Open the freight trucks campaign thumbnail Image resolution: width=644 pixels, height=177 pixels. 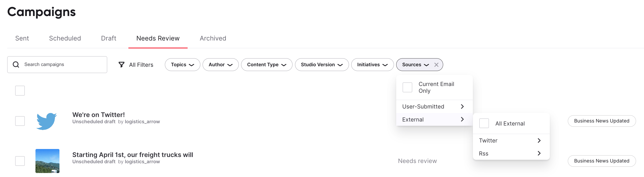pyautogui.click(x=47, y=161)
